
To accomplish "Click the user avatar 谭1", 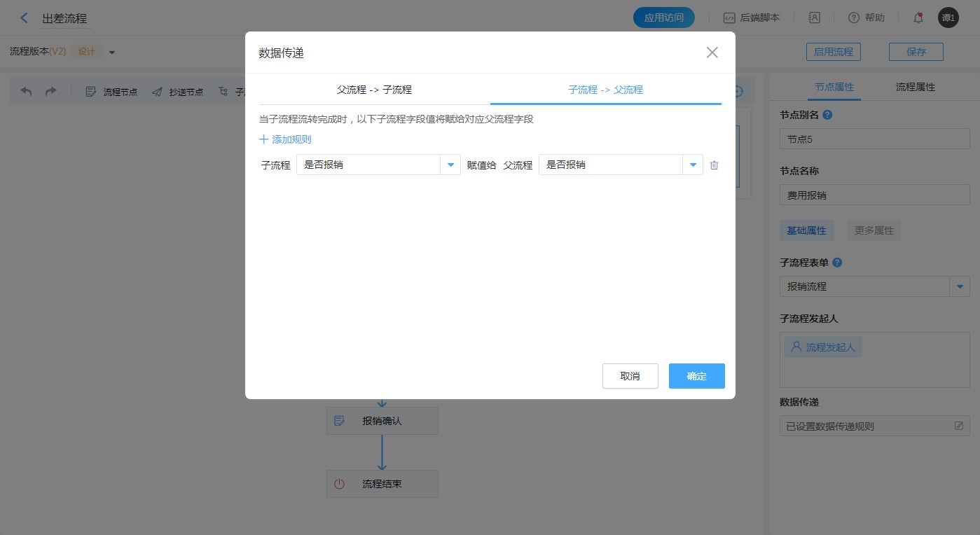I will click(948, 18).
